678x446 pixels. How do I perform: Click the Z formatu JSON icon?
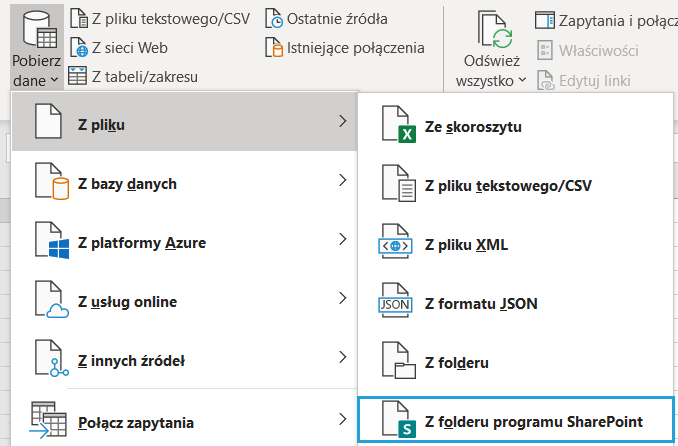(399, 304)
